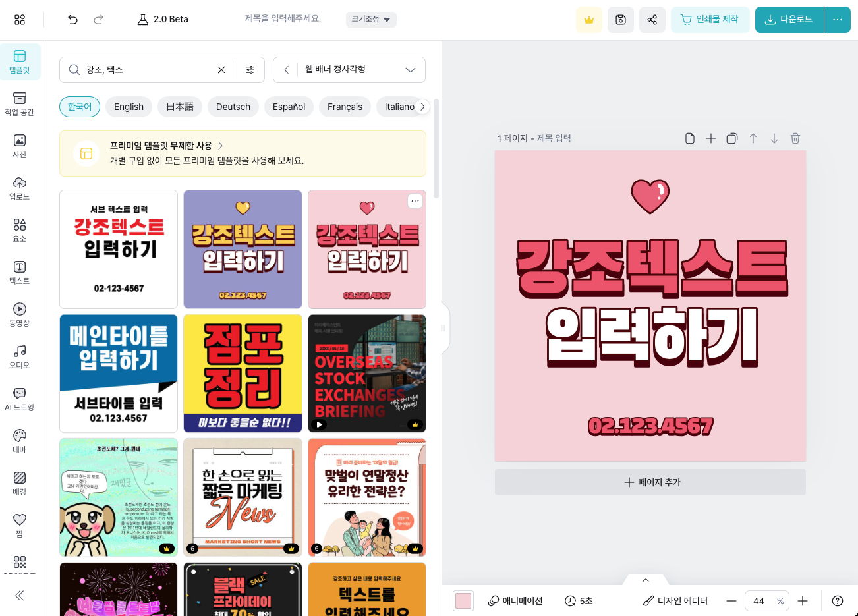Click the 다운로드 button
Viewport: 858px width, 616px height.
[x=789, y=20]
